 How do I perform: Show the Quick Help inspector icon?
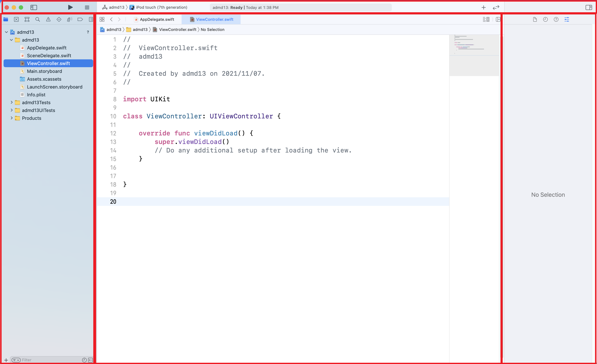tap(556, 19)
